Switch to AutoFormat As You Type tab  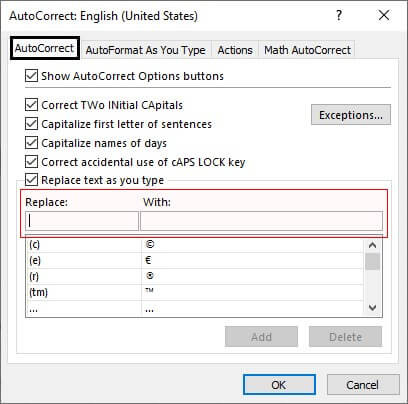pyautogui.click(x=145, y=50)
